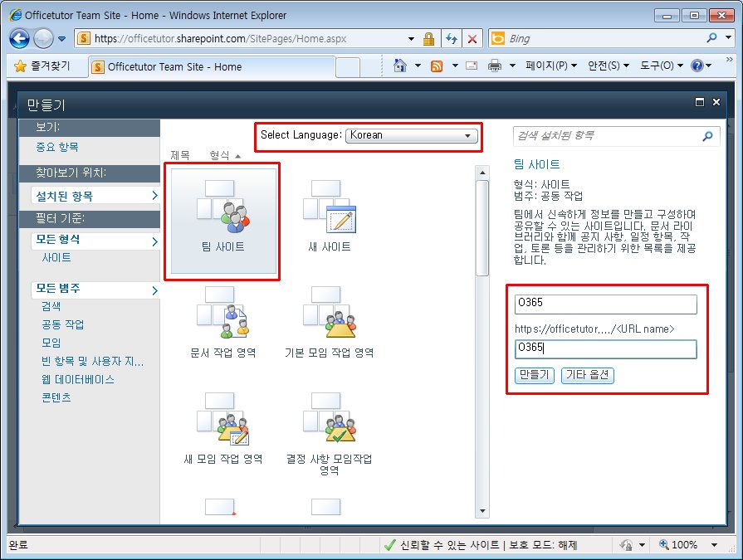Open Bing search provider dropdown arrow
The height and width of the screenshot is (560, 743).
(728, 37)
